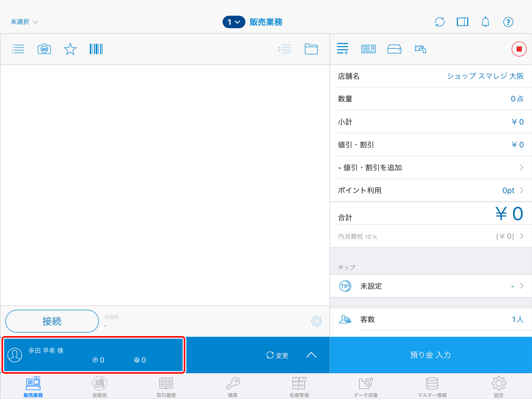The image size is (532, 399).
Task: Open ポイント利用 0pt row
Action: tap(431, 190)
